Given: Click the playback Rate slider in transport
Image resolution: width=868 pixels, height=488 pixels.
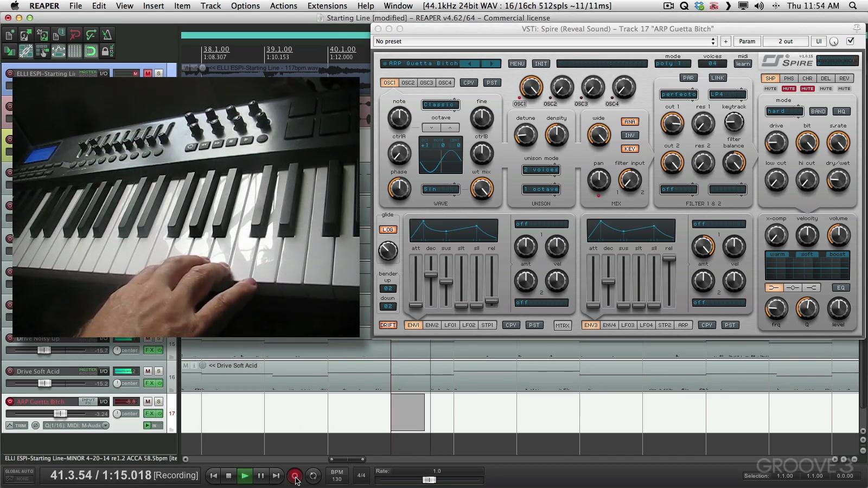Looking at the screenshot, I should 429,480.
